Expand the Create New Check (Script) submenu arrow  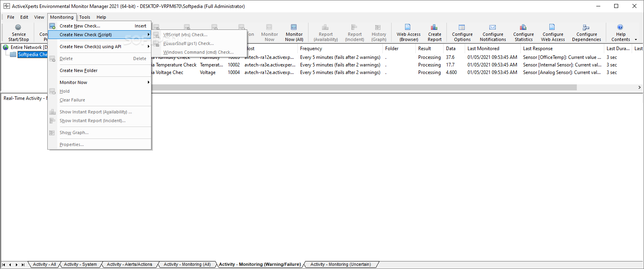coord(148,35)
